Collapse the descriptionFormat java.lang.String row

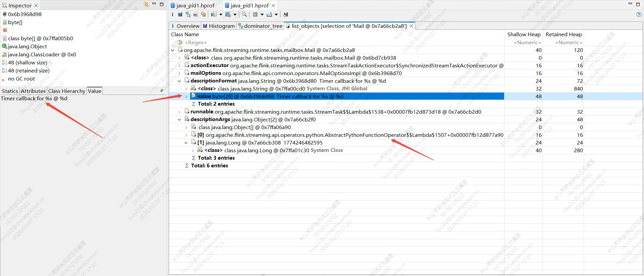(x=179, y=81)
